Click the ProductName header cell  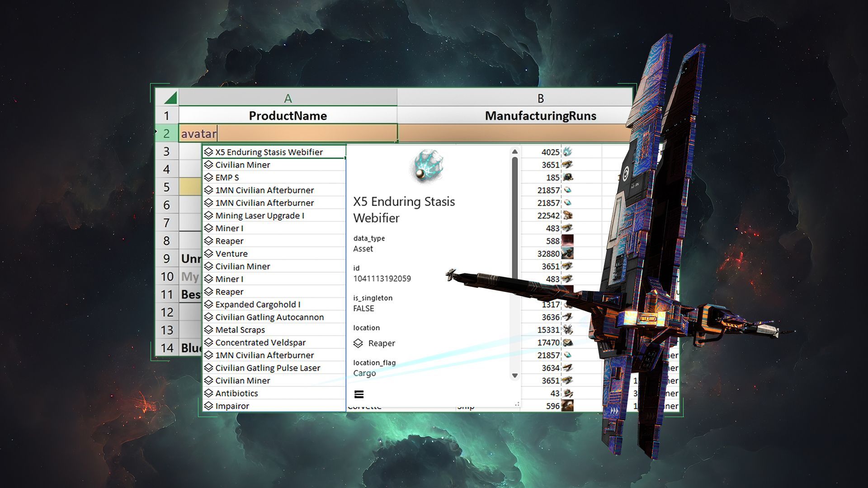288,116
